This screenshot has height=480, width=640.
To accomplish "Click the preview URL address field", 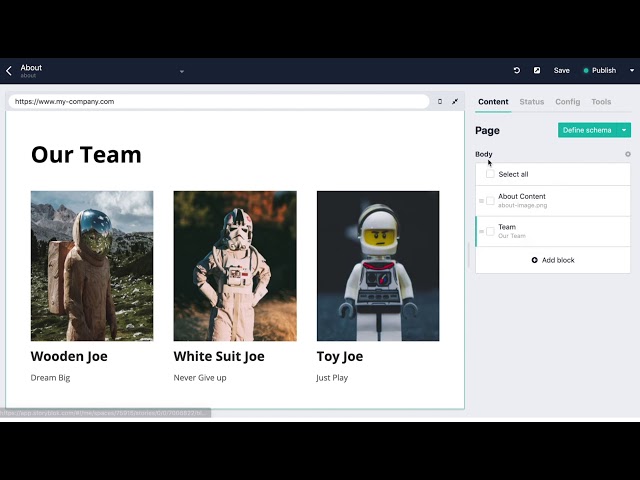I will click(x=219, y=101).
